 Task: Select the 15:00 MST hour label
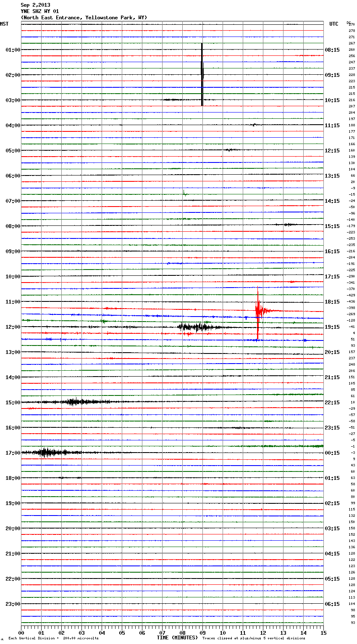click(x=13, y=403)
